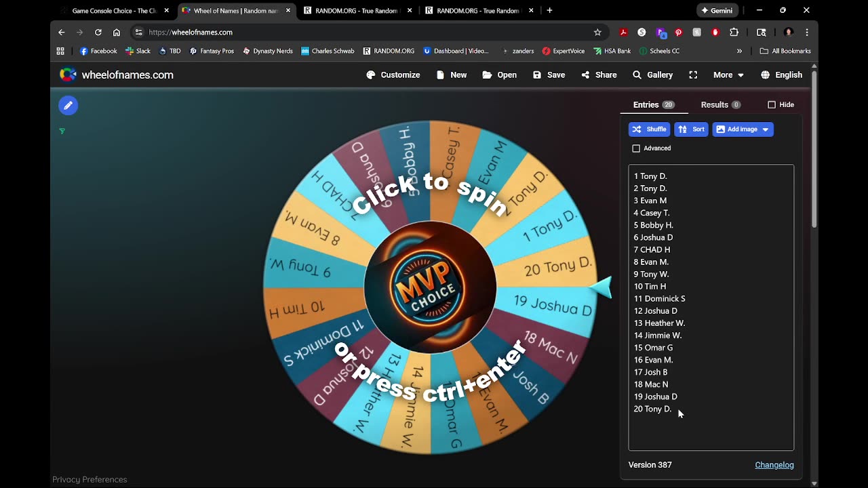Open the Slack bookmark
This screenshot has height=488, width=868.
pyautogui.click(x=138, y=51)
